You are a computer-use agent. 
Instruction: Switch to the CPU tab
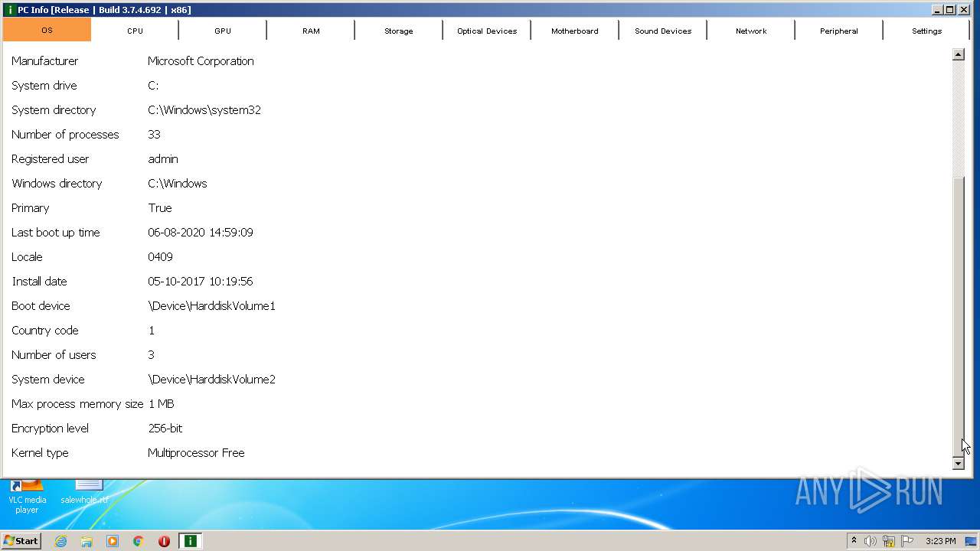point(135,31)
